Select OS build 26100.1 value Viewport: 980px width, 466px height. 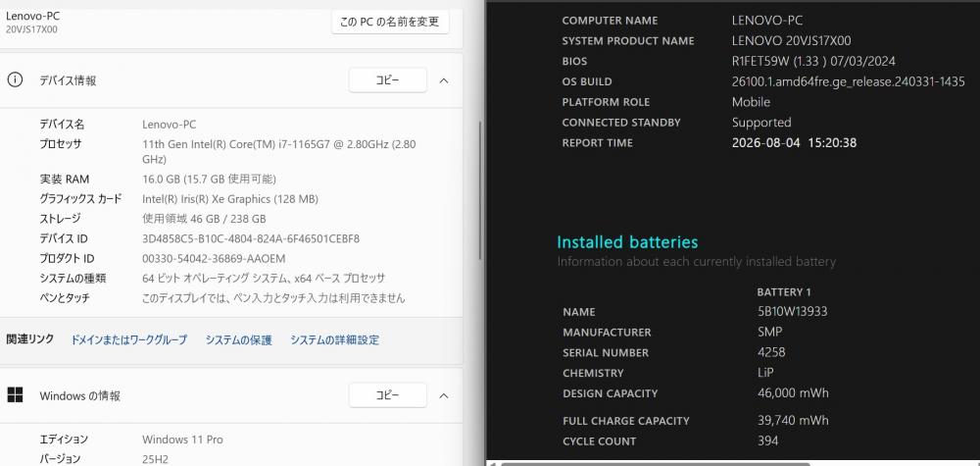click(x=848, y=81)
